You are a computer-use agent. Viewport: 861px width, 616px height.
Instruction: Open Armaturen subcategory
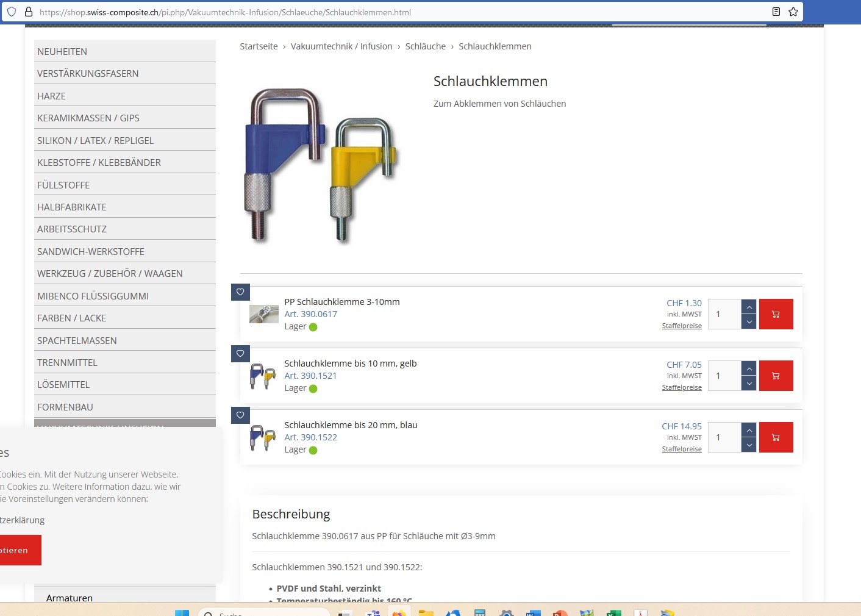(x=125, y=598)
